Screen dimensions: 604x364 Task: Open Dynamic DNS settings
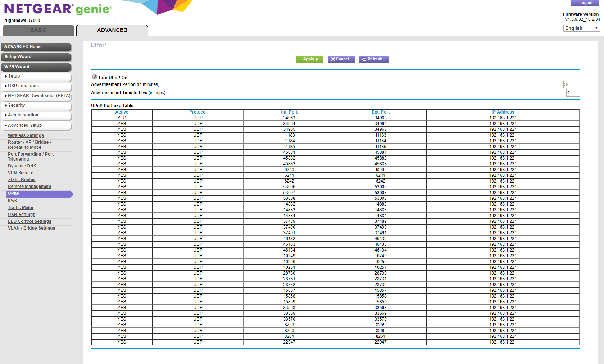point(22,166)
